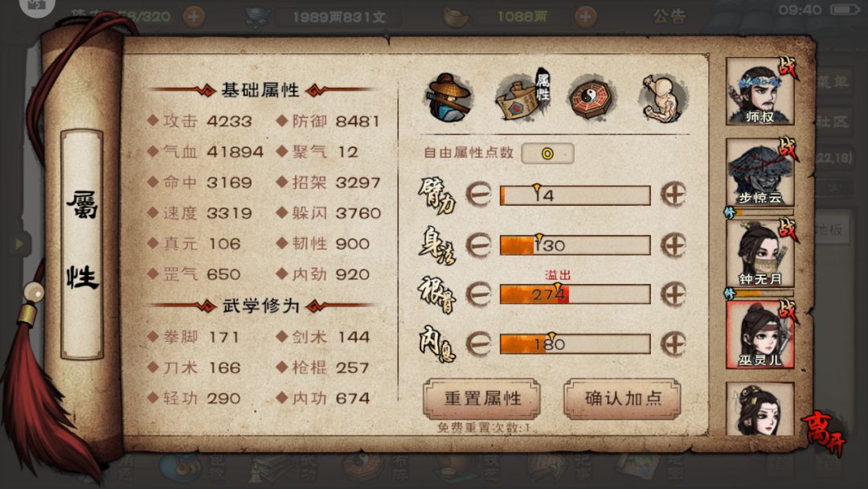Image resolution: width=868 pixels, height=489 pixels.
Task: Decrease 根骨 using the minus button
Action: tap(478, 294)
